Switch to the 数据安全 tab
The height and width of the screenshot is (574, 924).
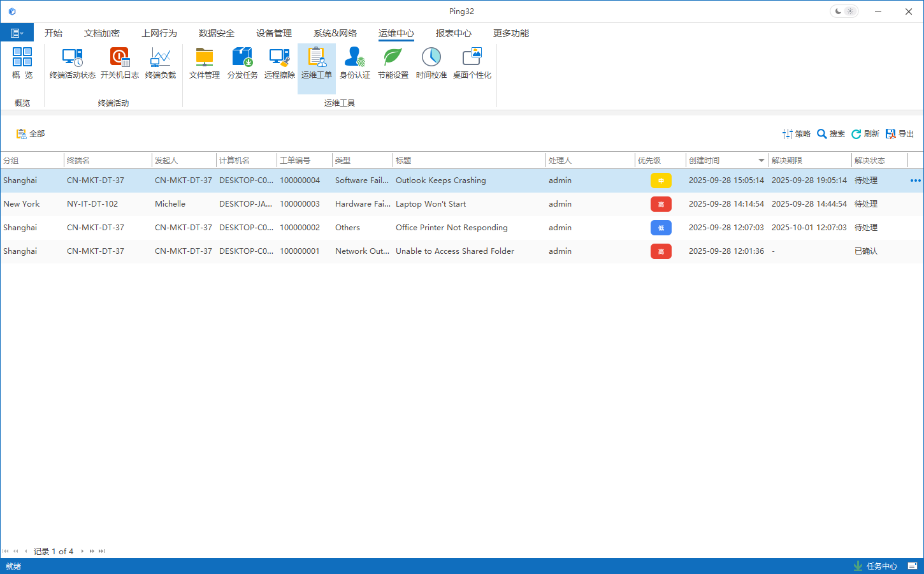[216, 33]
